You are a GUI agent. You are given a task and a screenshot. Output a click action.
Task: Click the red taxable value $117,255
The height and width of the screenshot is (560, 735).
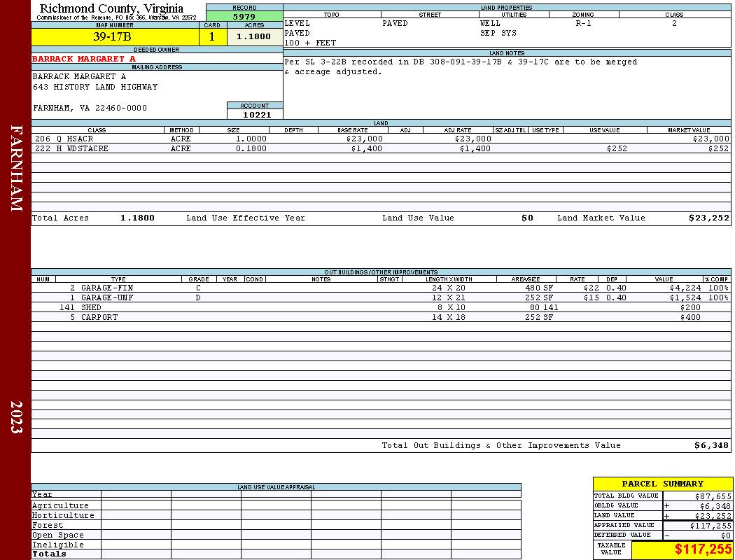coord(703,549)
